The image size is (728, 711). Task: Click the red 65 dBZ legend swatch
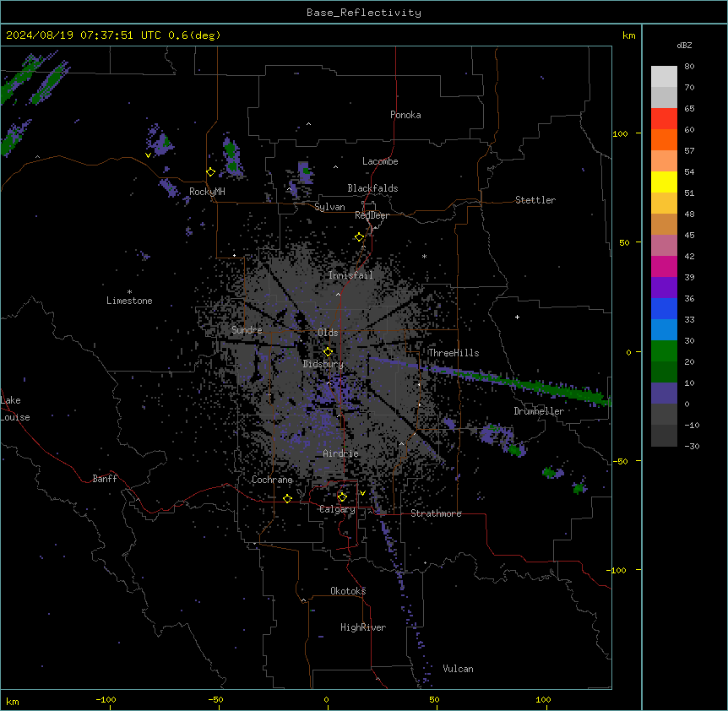(664, 119)
